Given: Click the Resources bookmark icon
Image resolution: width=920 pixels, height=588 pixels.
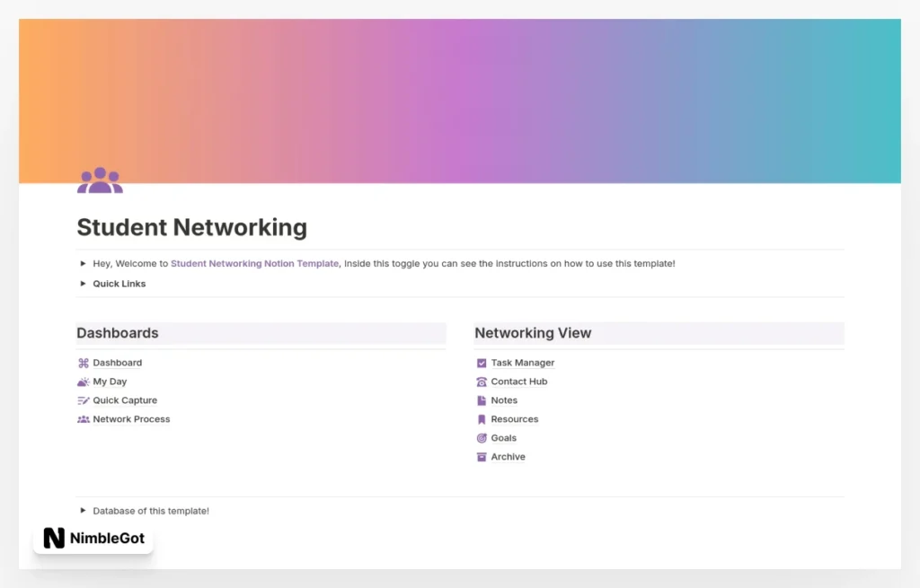Looking at the screenshot, I should pyautogui.click(x=482, y=419).
